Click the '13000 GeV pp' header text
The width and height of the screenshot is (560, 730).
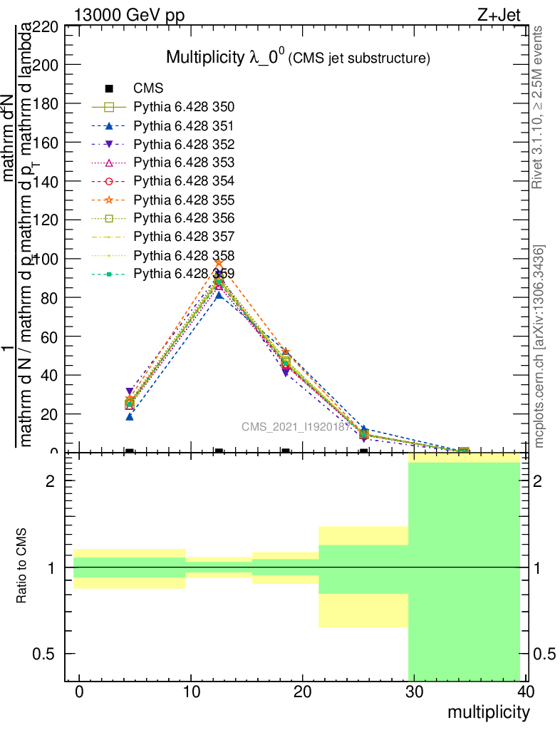click(x=129, y=15)
